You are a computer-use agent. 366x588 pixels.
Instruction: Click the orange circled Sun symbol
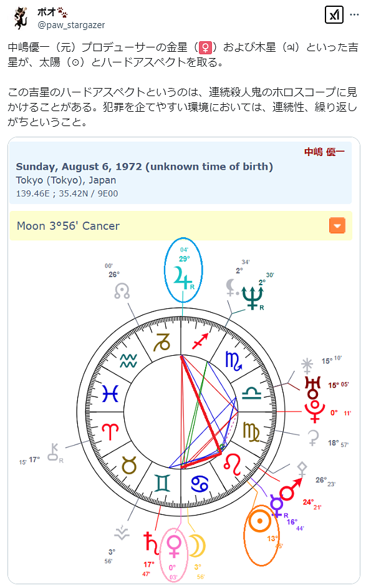click(x=259, y=521)
